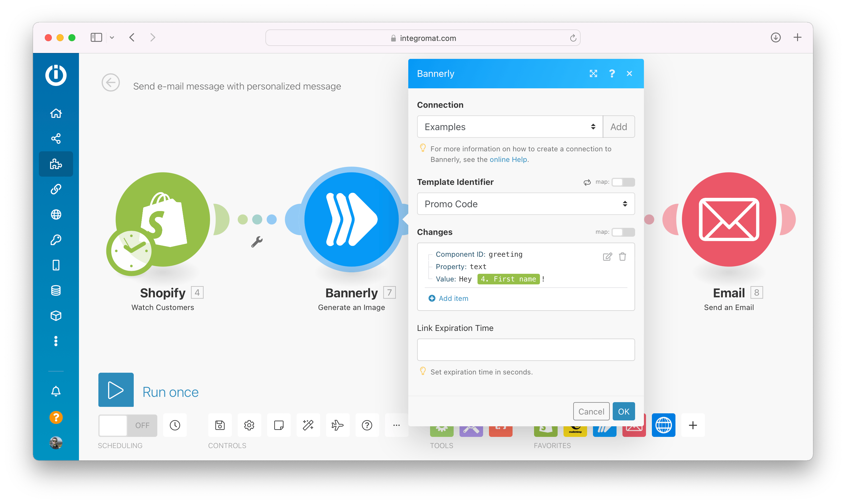Click the 4. First name mapped pill

[x=508, y=279]
